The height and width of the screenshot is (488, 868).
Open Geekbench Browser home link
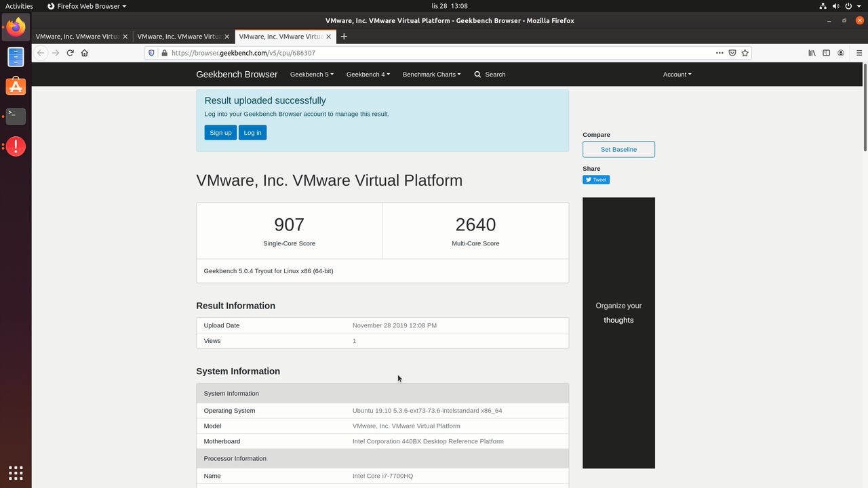237,75
